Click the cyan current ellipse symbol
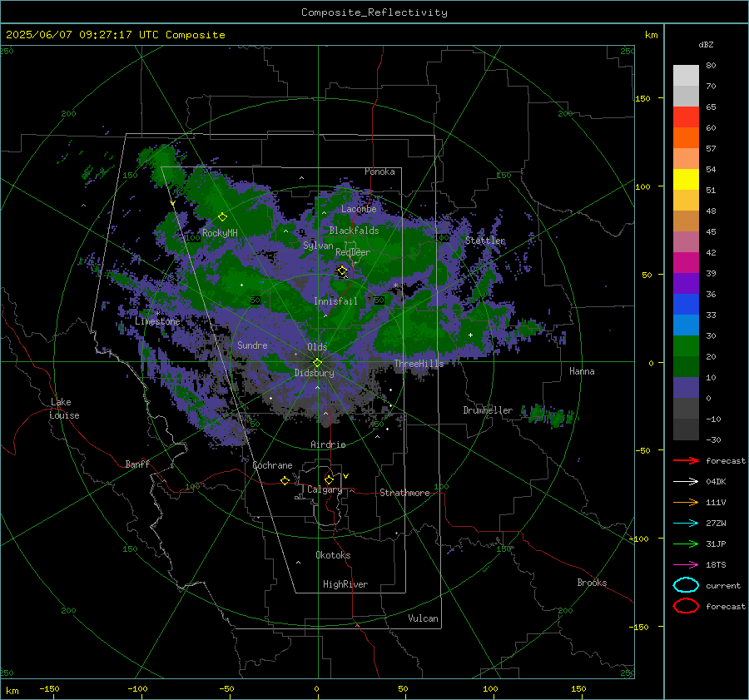749x700 pixels. tap(686, 585)
